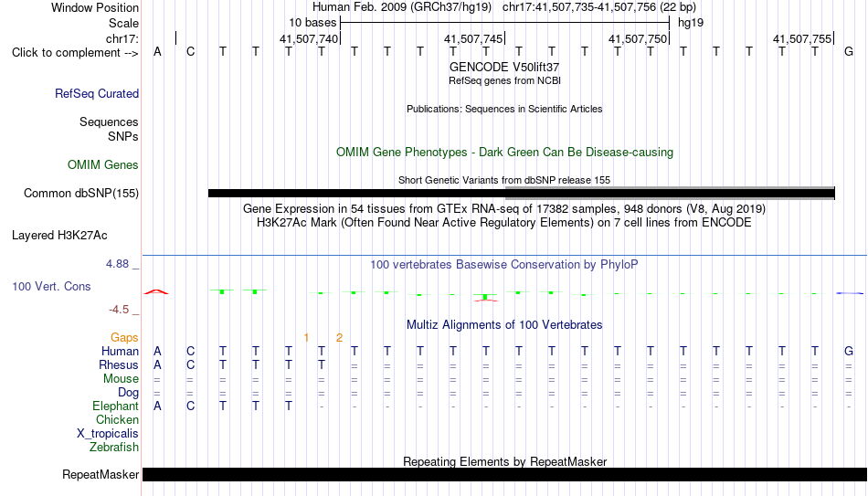Click the Chicken species label
Viewport: 868px width, 496px height.
(x=117, y=419)
